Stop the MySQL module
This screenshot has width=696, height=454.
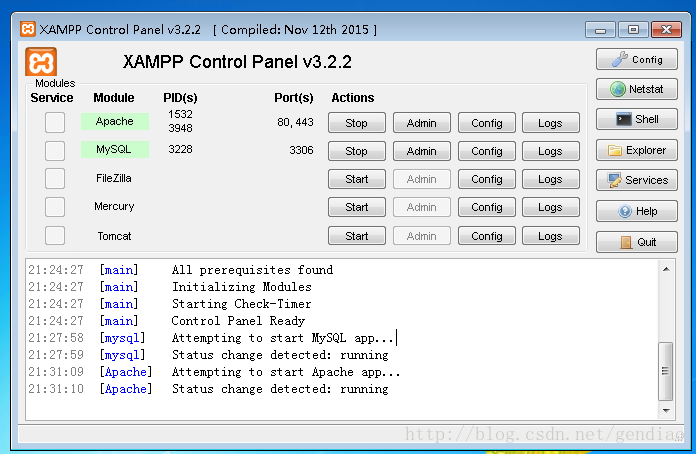coord(356,151)
